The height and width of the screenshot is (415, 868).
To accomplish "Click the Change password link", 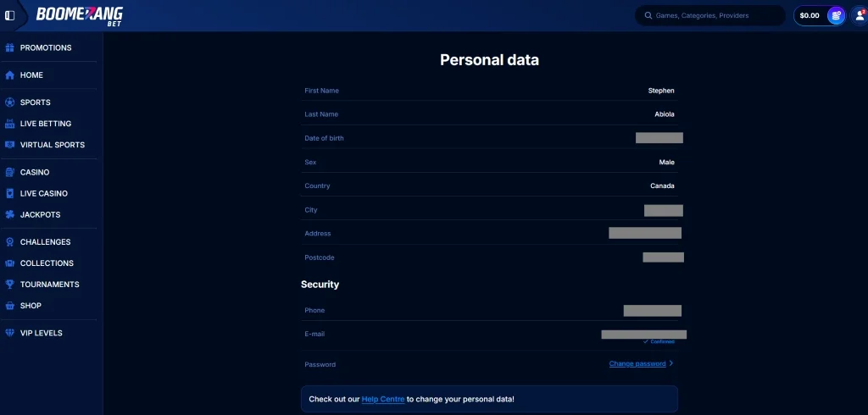I will pyautogui.click(x=637, y=363).
